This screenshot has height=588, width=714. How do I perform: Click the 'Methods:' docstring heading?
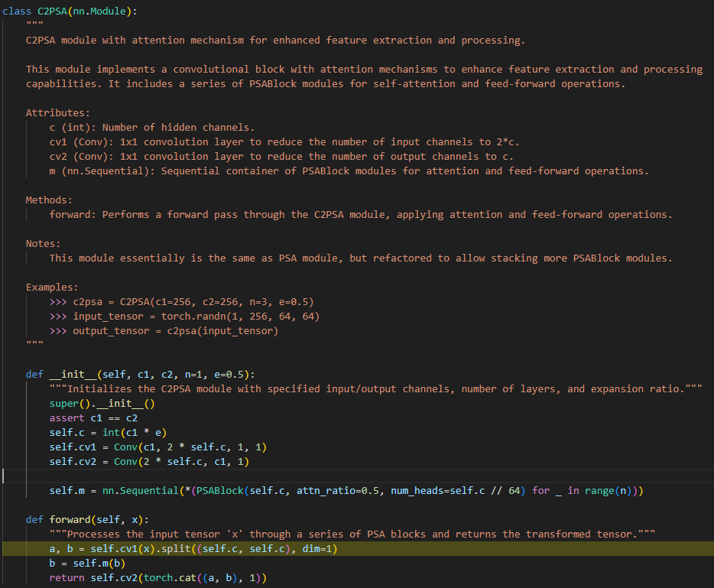coord(49,200)
